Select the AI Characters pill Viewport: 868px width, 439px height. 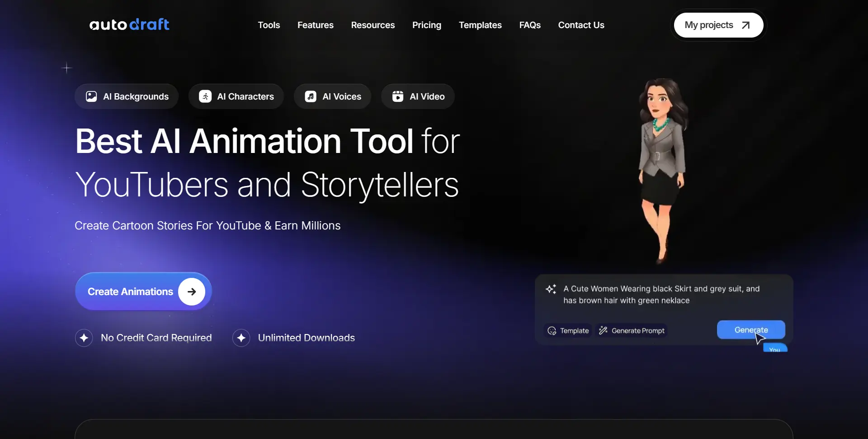click(x=236, y=96)
